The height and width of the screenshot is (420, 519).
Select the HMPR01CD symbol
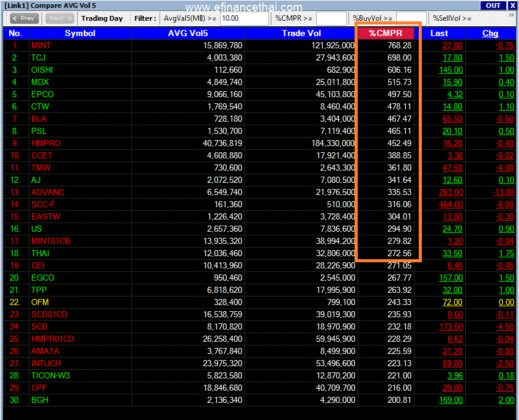coord(53,339)
